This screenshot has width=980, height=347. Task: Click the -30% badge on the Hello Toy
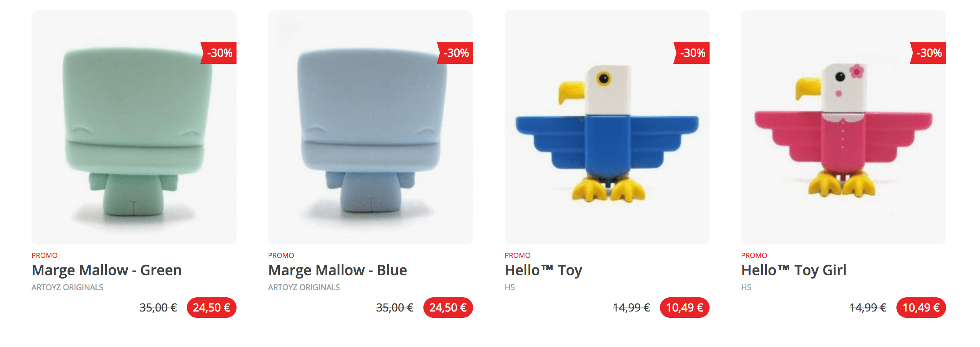[x=692, y=53]
